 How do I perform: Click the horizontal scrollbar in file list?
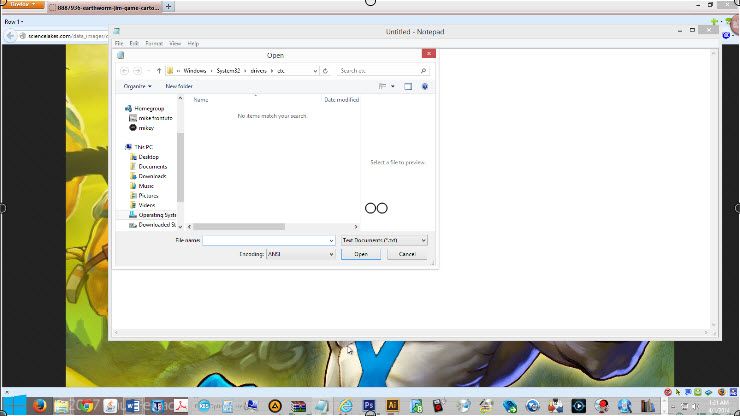[x=239, y=227]
